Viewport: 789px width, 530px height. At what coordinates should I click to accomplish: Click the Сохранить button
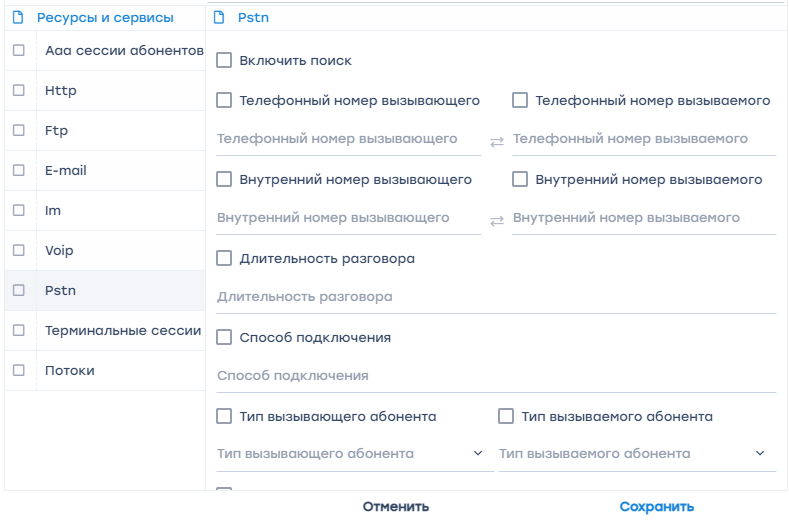click(x=656, y=507)
